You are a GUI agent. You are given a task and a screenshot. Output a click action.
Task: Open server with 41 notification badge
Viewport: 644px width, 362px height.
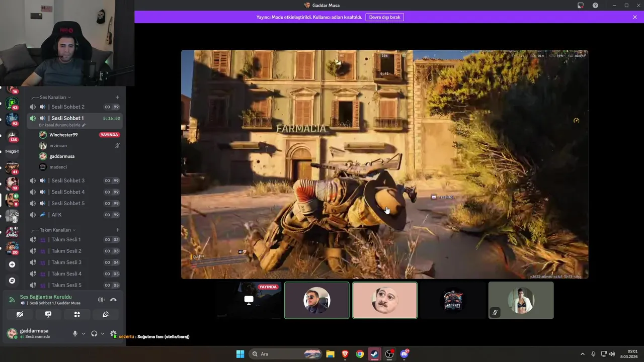(x=12, y=168)
